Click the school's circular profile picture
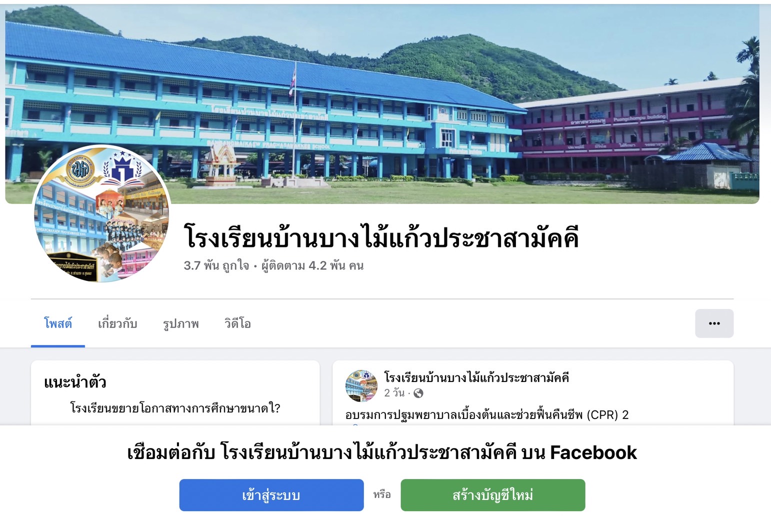Image resolution: width=771 pixels, height=532 pixels. click(101, 214)
